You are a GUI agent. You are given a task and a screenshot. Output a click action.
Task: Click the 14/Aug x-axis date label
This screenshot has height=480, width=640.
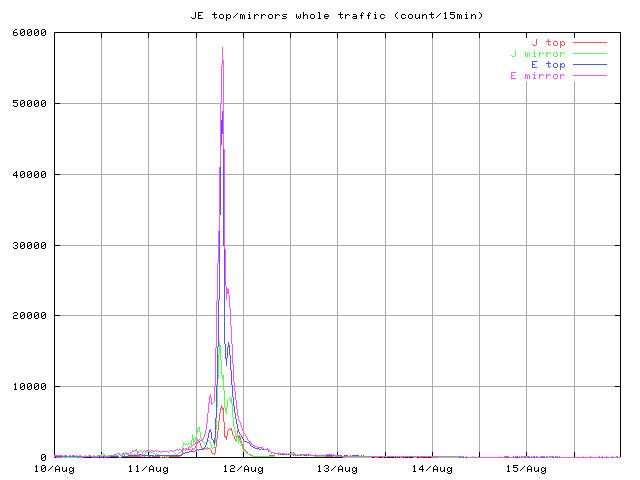coord(432,468)
